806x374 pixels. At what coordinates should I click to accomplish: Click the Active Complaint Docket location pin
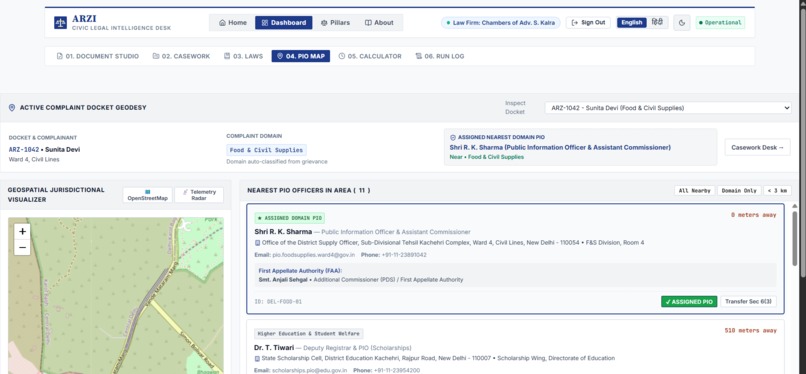[12, 108]
